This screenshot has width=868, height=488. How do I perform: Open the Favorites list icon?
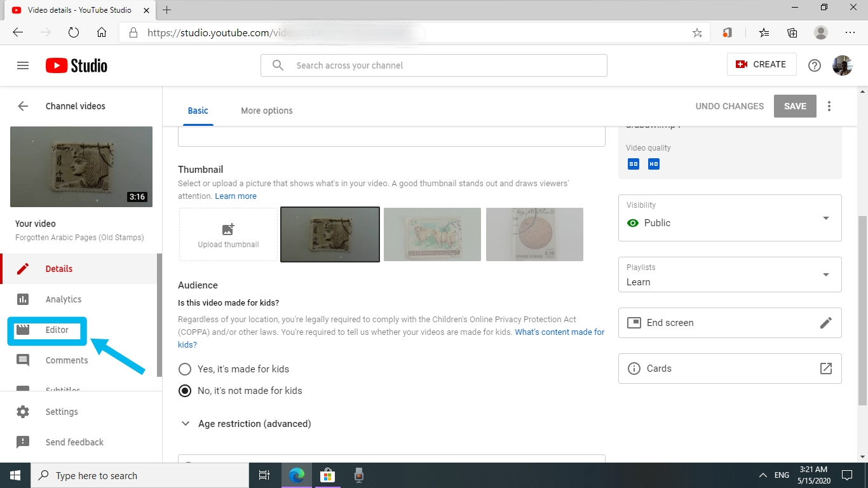click(x=764, y=32)
